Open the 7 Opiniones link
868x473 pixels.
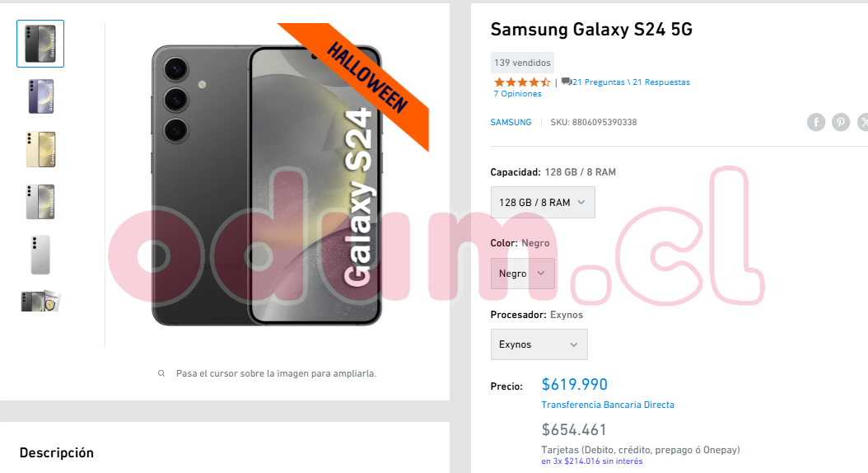517,94
